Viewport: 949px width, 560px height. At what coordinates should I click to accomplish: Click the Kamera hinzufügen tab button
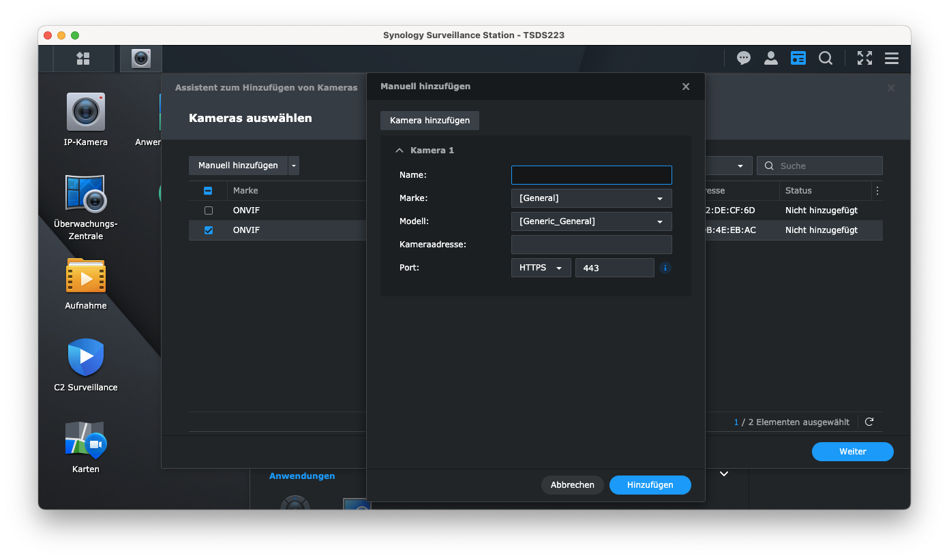(x=430, y=121)
